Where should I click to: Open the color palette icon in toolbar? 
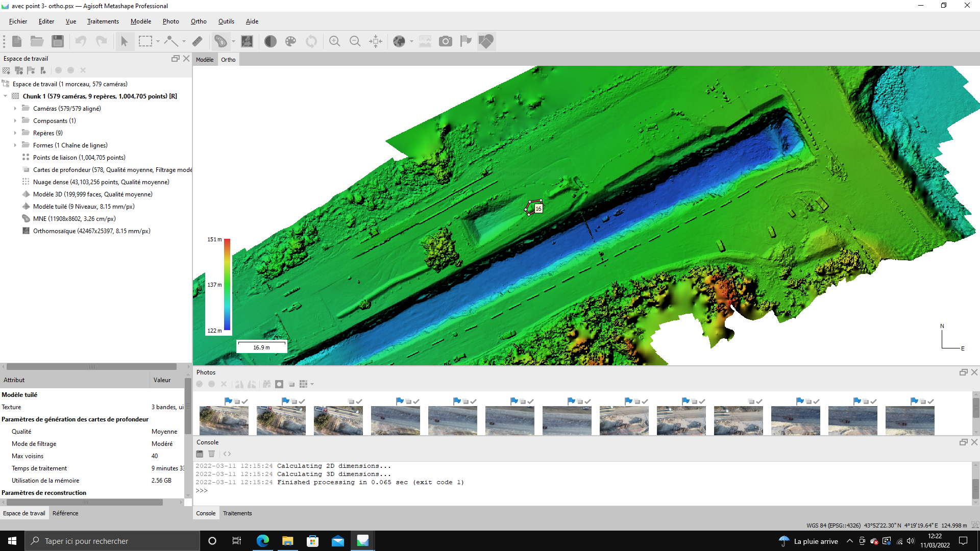point(290,41)
